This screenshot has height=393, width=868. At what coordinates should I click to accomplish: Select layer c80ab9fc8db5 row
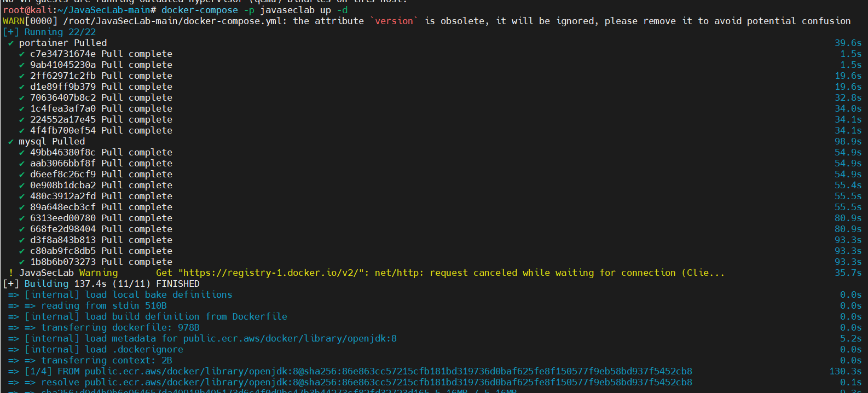point(101,251)
